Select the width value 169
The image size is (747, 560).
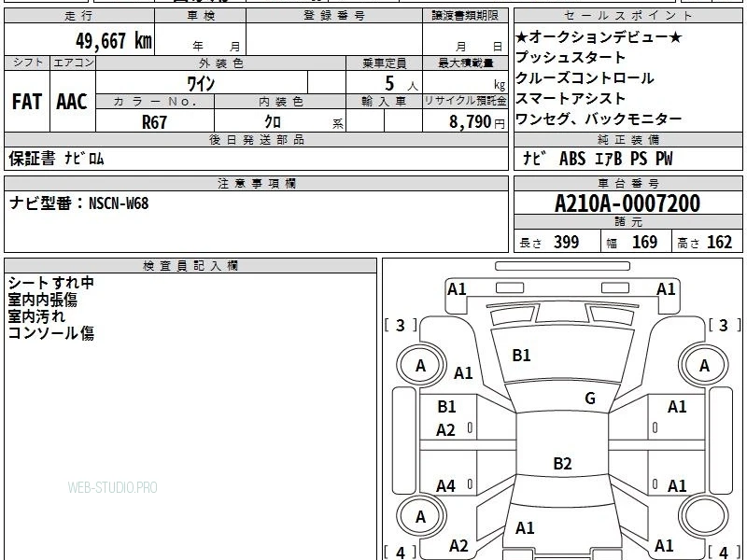pyautogui.click(x=644, y=242)
